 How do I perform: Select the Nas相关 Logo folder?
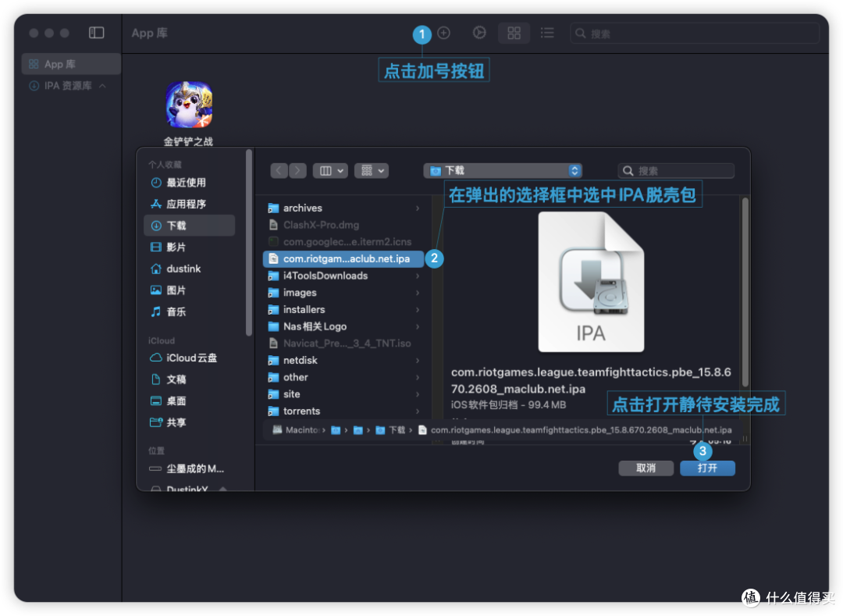tap(344, 326)
